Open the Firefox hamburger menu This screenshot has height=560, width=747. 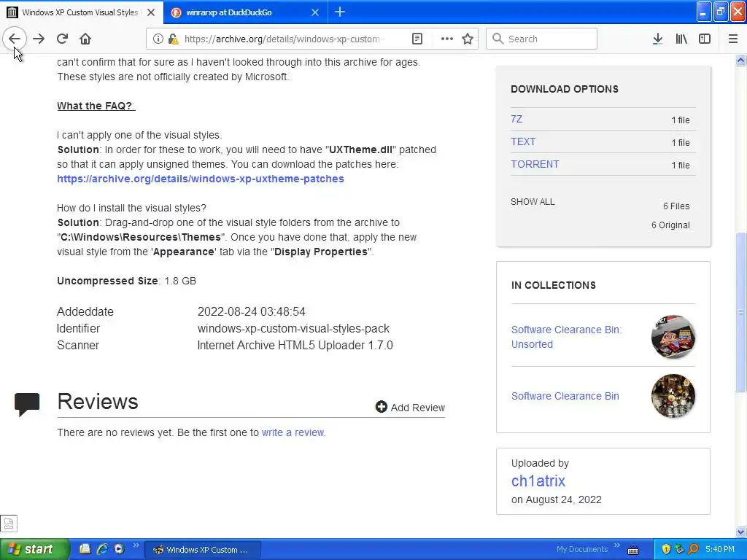[x=733, y=39]
